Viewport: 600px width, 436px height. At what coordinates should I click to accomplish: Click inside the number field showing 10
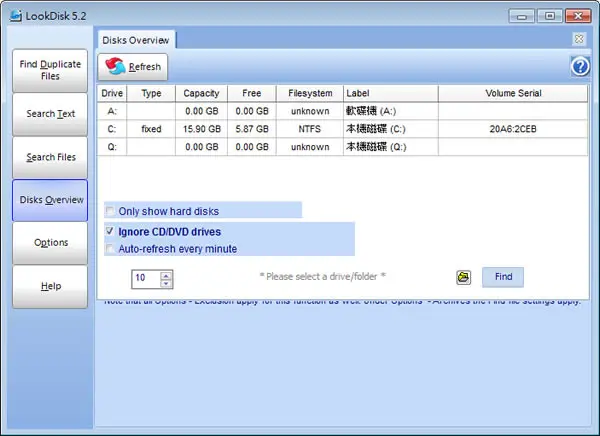click(x=145, y=278)
